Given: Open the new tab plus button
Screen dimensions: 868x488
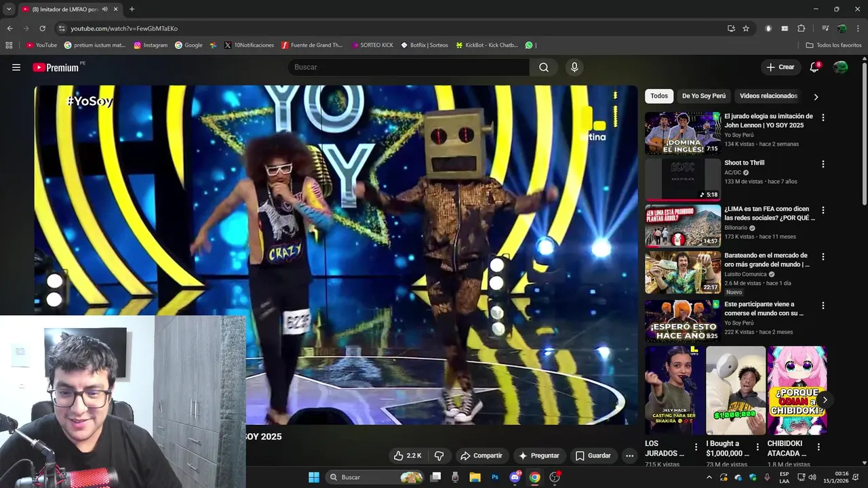Looking at the screenshot, I should pyautogui.click(x=132, y=9).
